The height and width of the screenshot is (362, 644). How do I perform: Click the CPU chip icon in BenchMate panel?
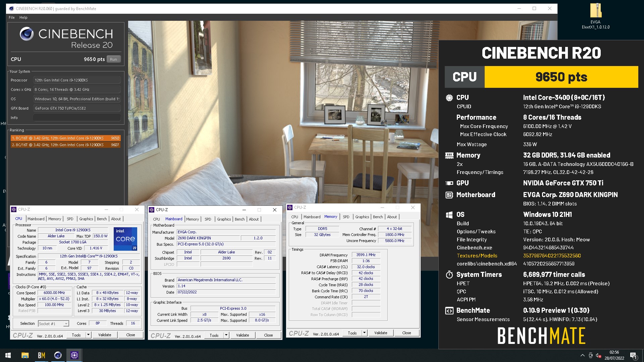click(449, 98)
